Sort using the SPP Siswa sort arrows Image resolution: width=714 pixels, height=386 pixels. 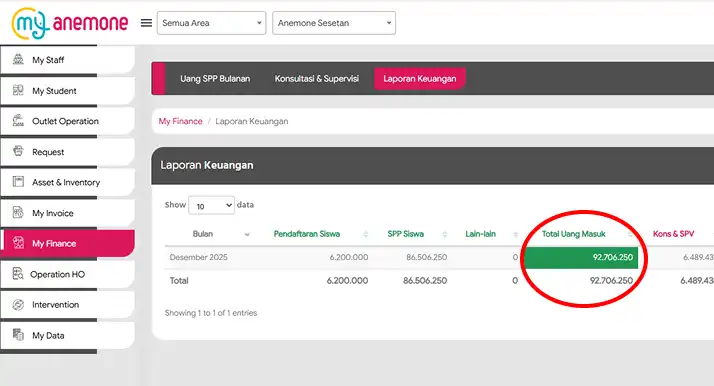tap(444, 234)
